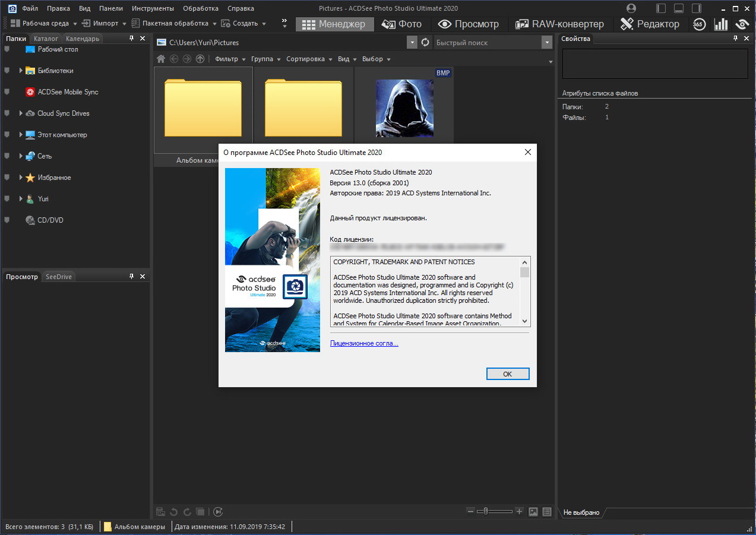
Task: Navigate back with the left arrow icon
Action: pyautogui.click(x=174, y=59)
